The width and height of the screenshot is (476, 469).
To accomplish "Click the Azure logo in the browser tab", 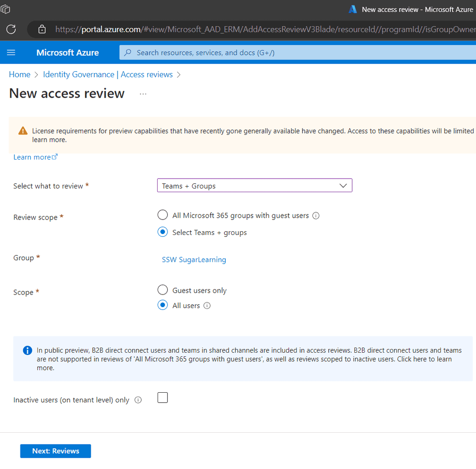I will pyautogui.click(x=352, y=9).
